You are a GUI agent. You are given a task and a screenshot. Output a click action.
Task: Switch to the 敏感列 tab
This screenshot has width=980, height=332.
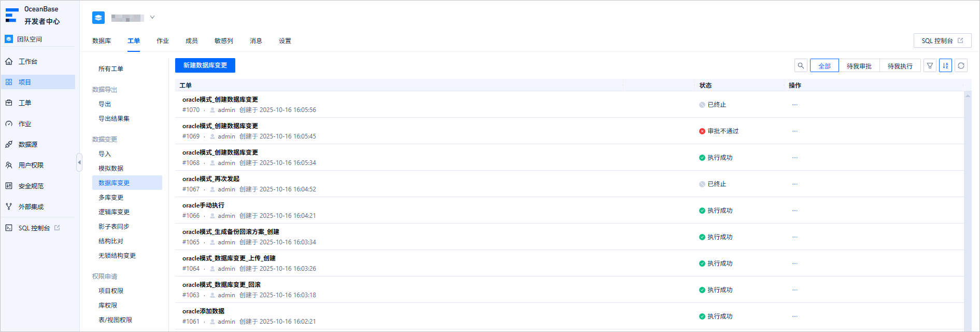224,41
